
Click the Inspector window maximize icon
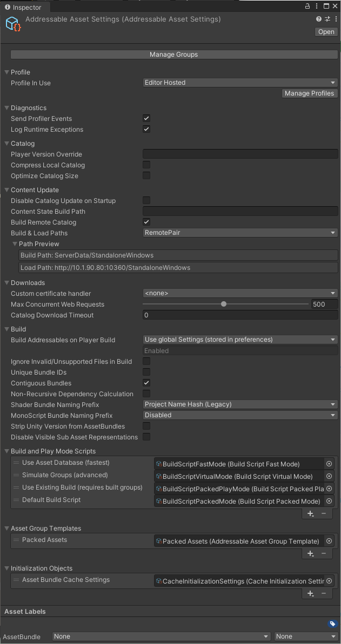point(326,6)
